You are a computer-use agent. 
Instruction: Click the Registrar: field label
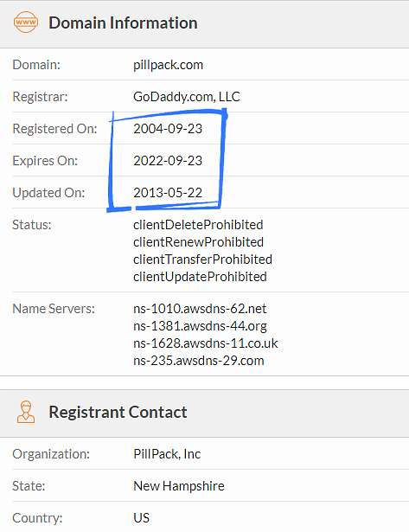click(x=40, y=97)
